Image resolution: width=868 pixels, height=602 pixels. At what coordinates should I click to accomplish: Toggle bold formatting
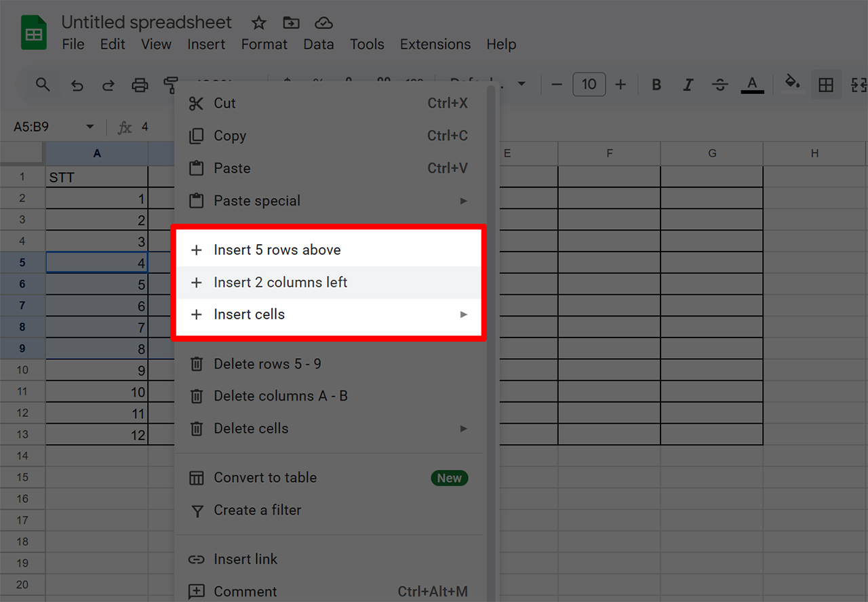(656, 84)
